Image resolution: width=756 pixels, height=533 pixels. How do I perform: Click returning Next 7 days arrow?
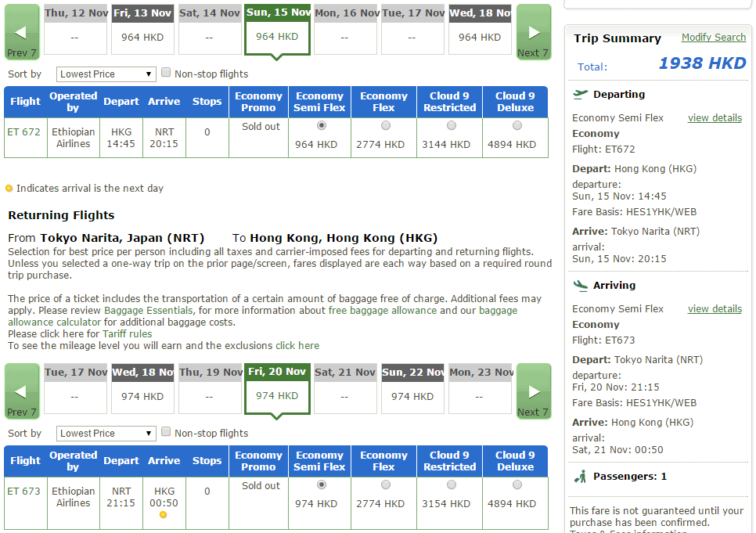click(534, 391)
